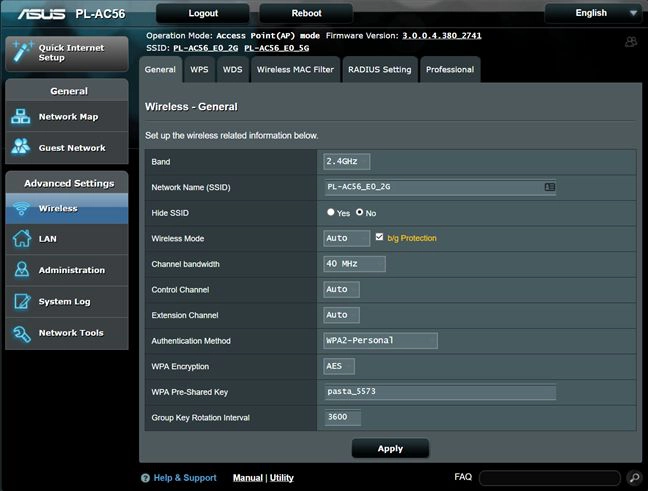Screen dimensions: 648x491
Task: Open the PL-AC56_E0_2G SSID link
Action: tap(205, 48)
